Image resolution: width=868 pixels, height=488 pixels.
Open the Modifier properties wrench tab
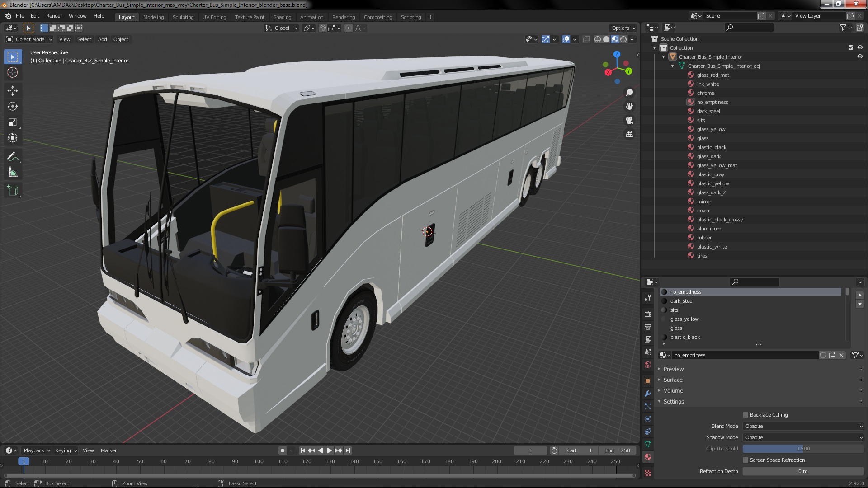tap(648, 394)
